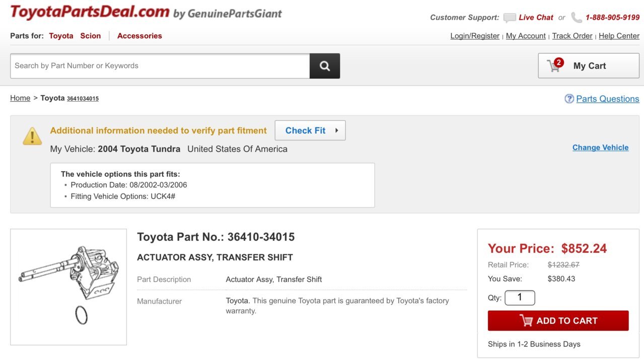644x360 pixels.
Task: Click the 1-888-905-9199 phone number
Action: [612, 18]
